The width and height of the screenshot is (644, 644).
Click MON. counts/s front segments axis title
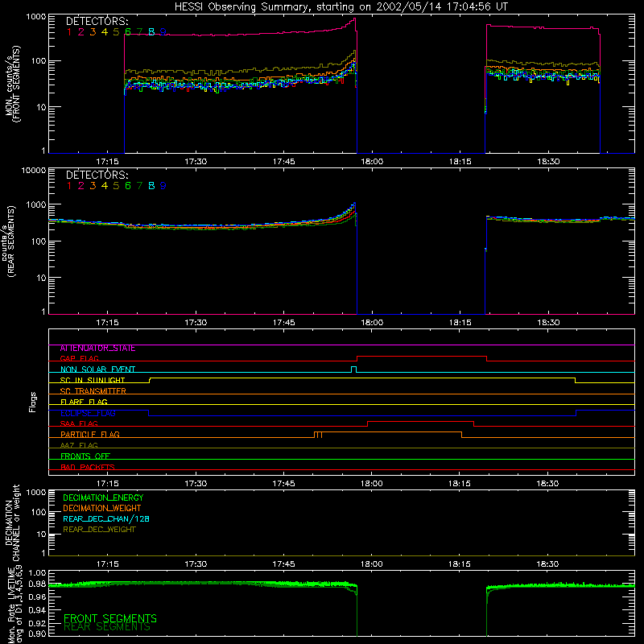point(13,85)
